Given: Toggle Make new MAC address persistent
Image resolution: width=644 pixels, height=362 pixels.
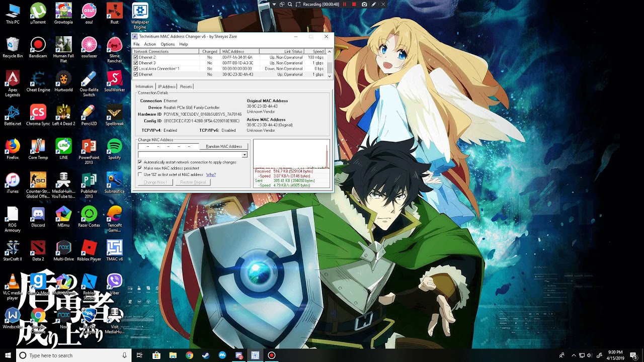Looking at the screenshot, I should [x=140, y=168].
